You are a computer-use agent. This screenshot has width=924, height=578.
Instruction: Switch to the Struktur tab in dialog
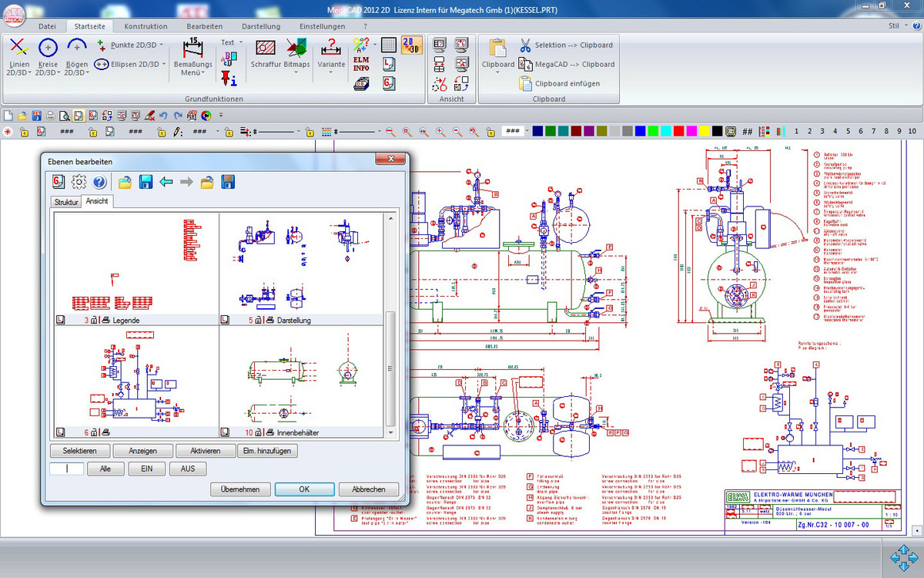[66, 202]
